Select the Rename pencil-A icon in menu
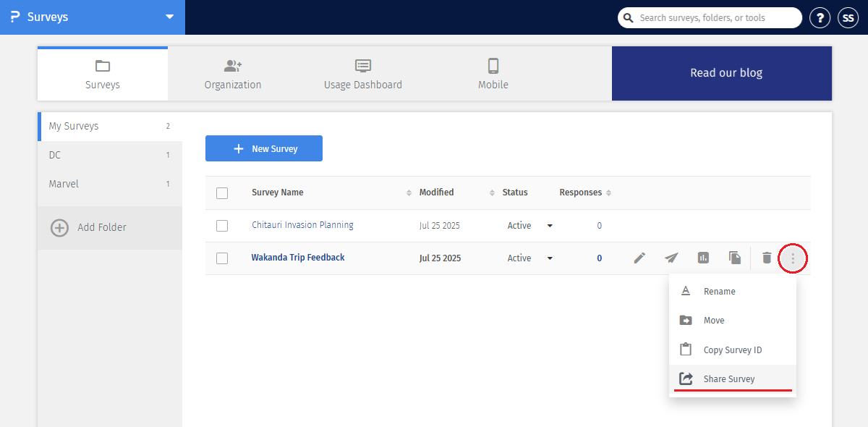868x427 pixels. [686, 291]
